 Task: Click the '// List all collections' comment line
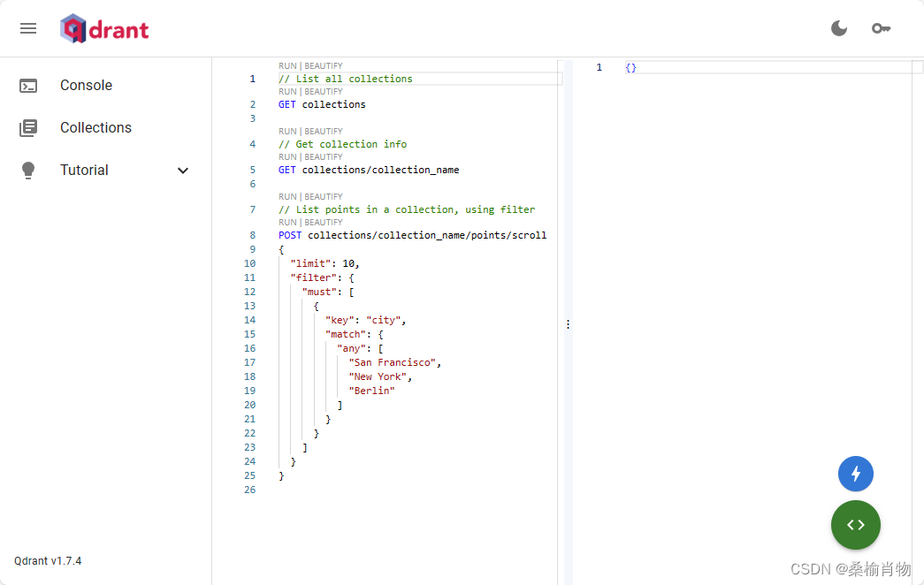346,79
